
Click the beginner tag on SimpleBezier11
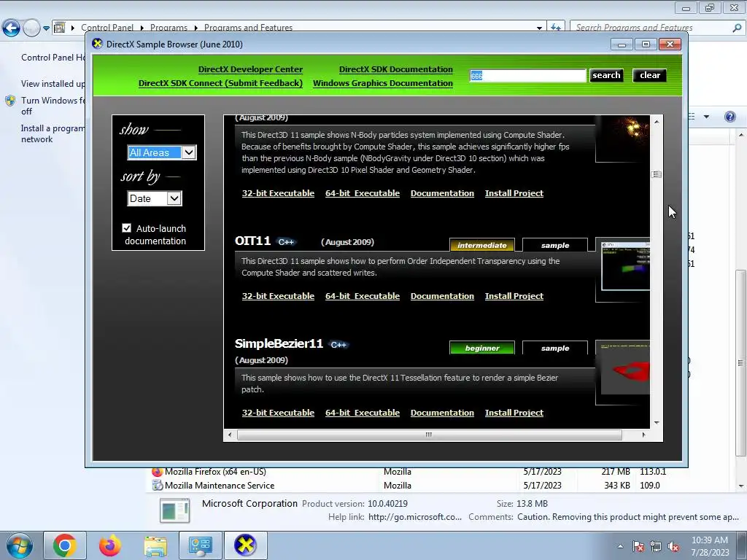482,348
